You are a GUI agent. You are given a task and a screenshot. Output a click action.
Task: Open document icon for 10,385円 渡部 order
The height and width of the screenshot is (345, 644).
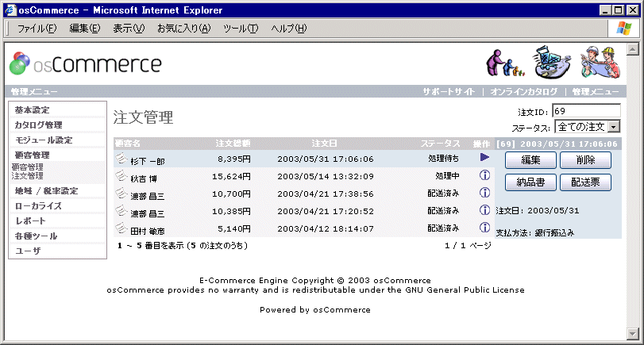click(121, 210)
